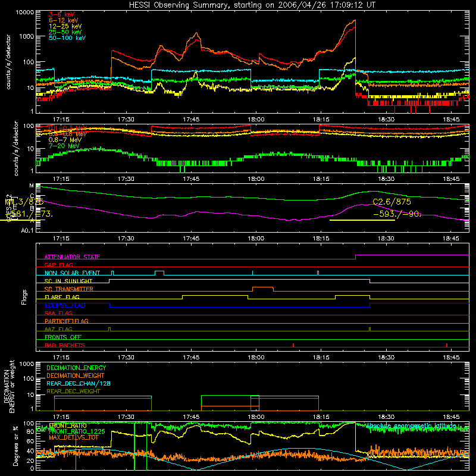Click the SAA_FLAG label
This screenshot has width=476, height=476.
(x=58, y=313)
